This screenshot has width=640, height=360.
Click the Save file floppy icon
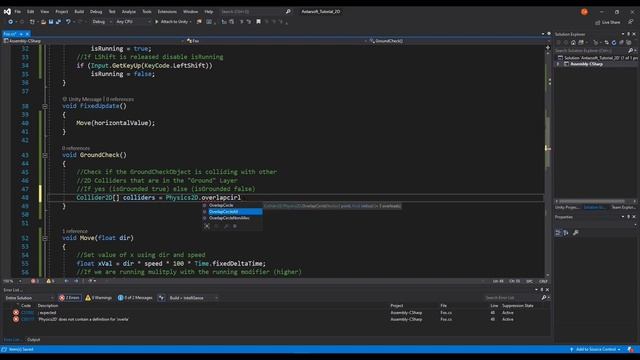(51, 22)
